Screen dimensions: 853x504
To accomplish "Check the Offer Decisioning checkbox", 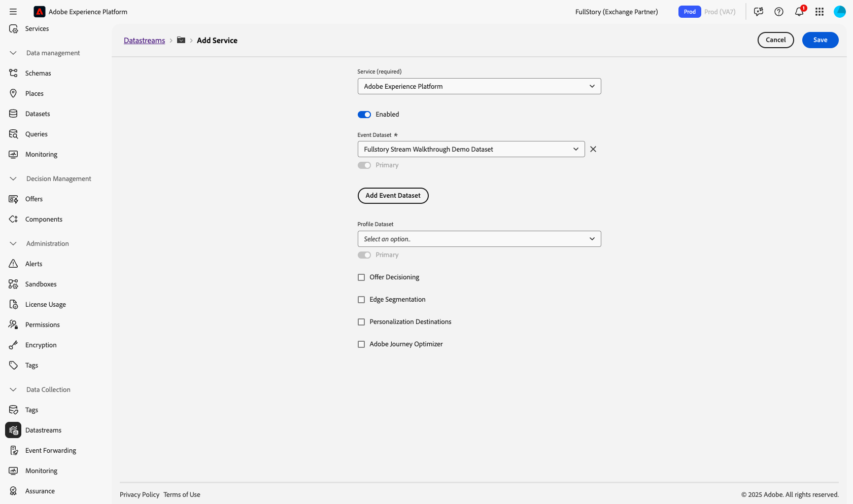I will pos(361,277).
